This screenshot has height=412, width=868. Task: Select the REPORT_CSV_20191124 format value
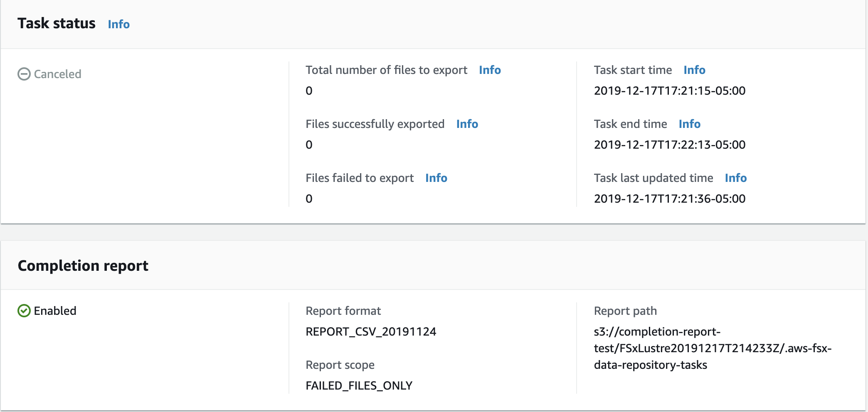tap(371, 331)
